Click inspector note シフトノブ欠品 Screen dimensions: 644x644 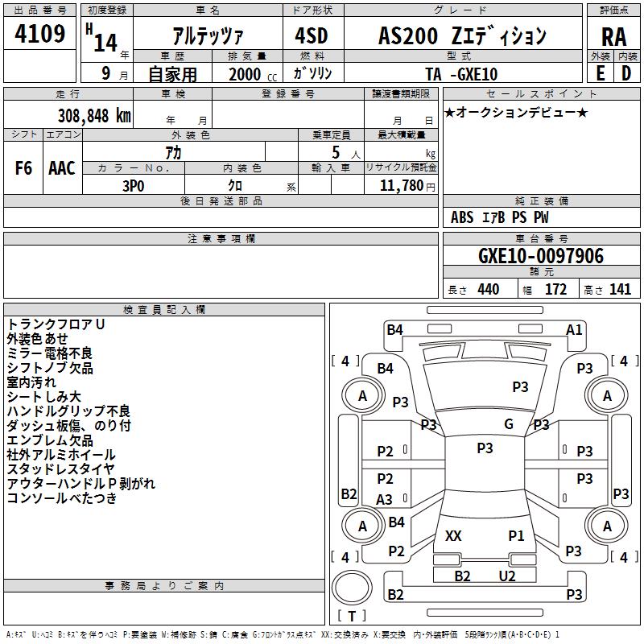pos(50,368)
